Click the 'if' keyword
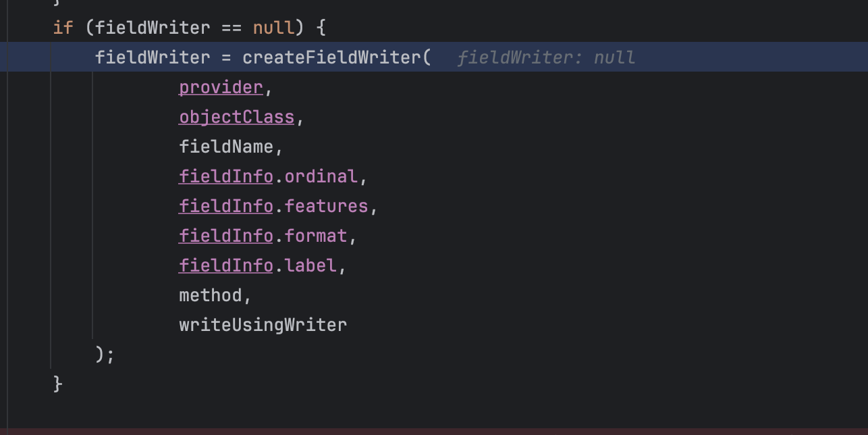Screen dimensions: 868x435 pos(63,28)
